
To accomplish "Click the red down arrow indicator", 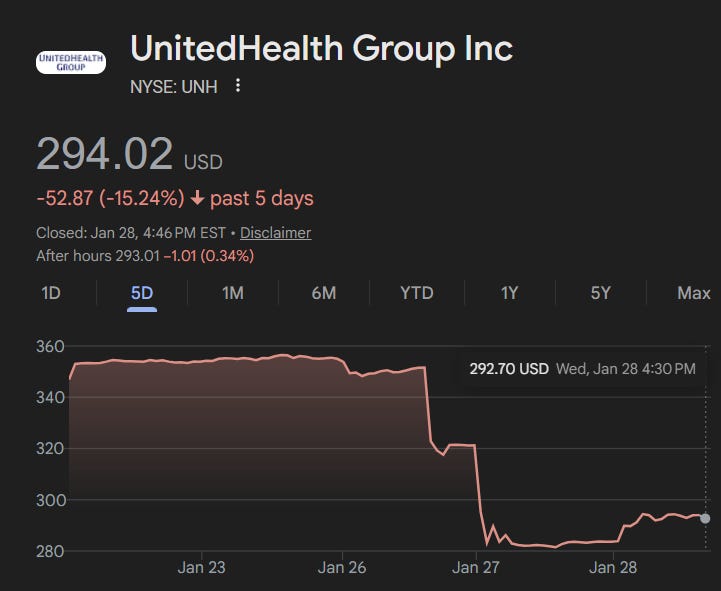I will (197, 198).
